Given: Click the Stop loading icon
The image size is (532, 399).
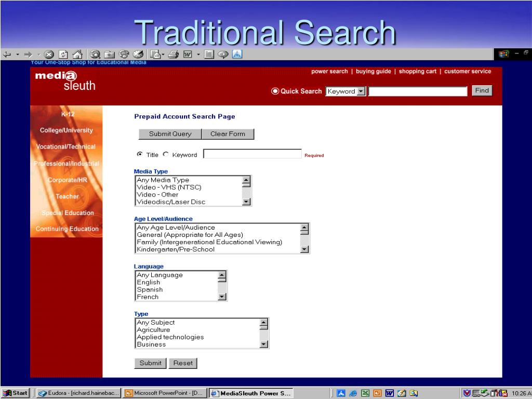Looking at the screenshot, I should [49, 54].
